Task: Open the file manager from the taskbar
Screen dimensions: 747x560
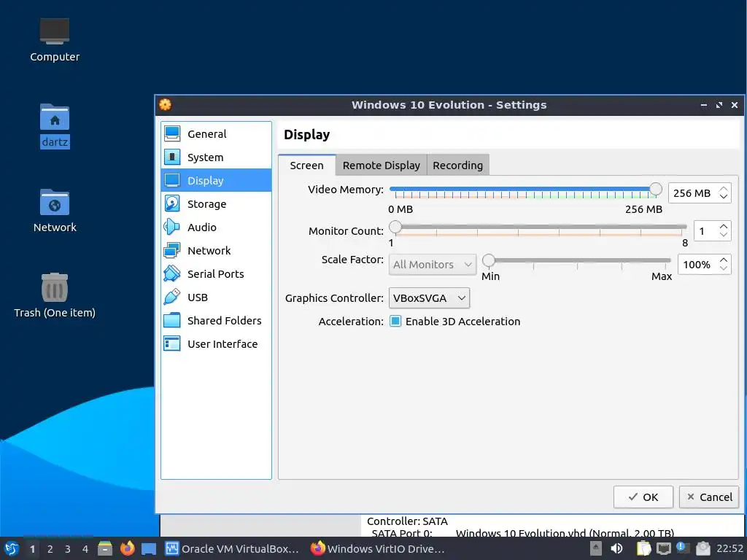Action: 105,548
